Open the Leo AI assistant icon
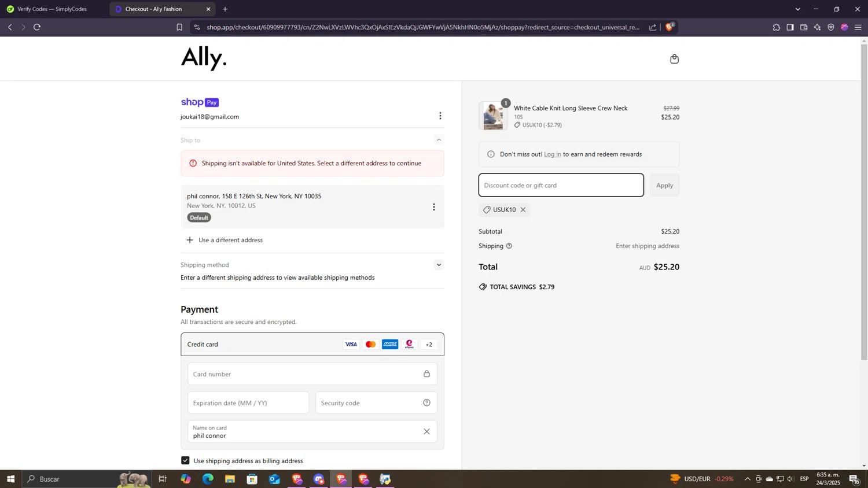Image resolution: width=868 pixels, height=488 pixels. [817, 27]
